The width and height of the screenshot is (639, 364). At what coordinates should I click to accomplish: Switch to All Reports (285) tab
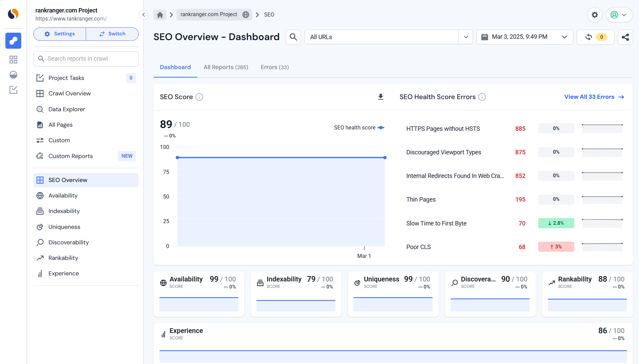point(226,67)
